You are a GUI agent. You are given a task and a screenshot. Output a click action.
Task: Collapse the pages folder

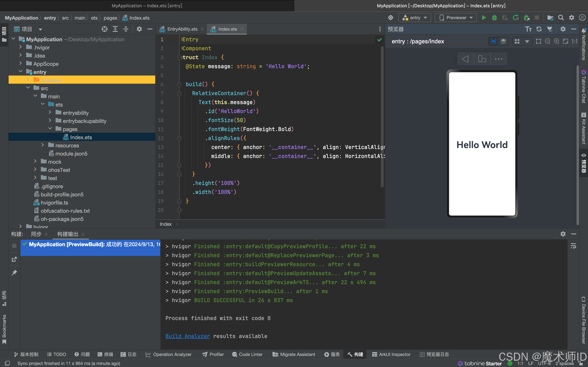(50, 129)
